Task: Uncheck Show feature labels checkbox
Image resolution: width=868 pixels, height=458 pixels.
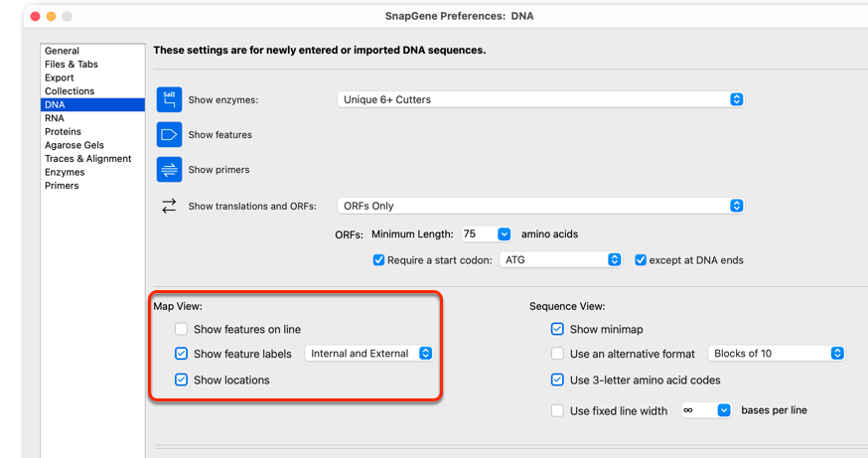Action: tap(181, 354)
